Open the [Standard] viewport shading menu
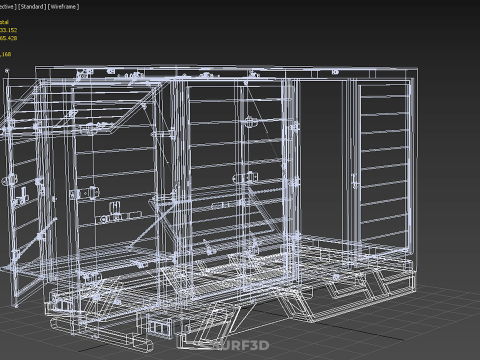Image resolution: width=480 pixels, height=360 pixels. pyautogui.click(x=32, y=7)
